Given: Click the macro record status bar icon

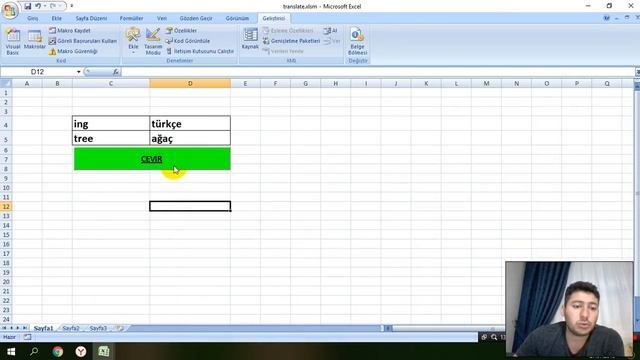Looking at the screenshot, I should click(27, 337).
